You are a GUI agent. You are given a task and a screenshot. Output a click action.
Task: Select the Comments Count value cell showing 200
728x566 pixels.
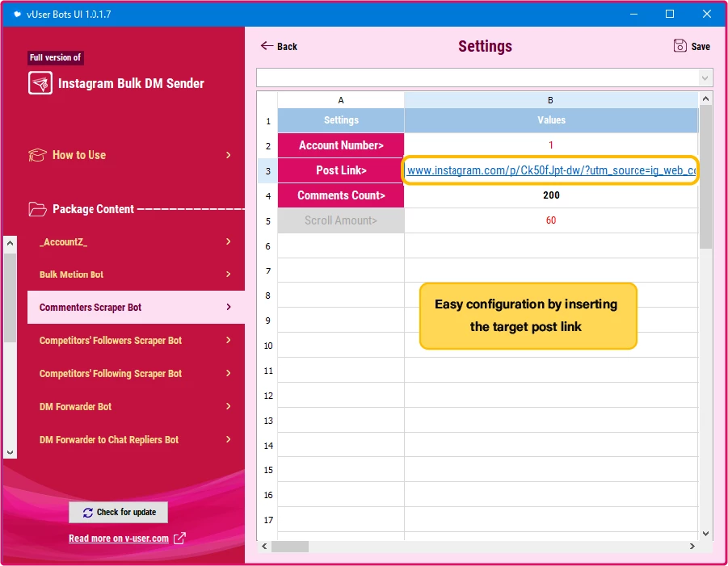550,195
